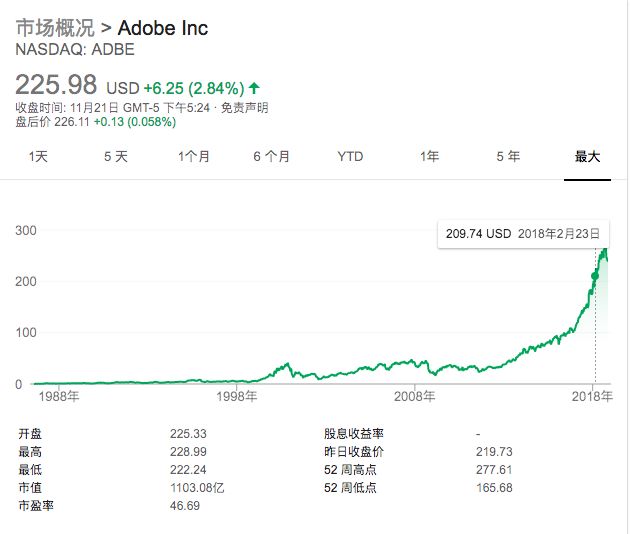Click the 市盈率 value 46.69
The width and height of the screenshot is (630, 534).
pos(188,507)
